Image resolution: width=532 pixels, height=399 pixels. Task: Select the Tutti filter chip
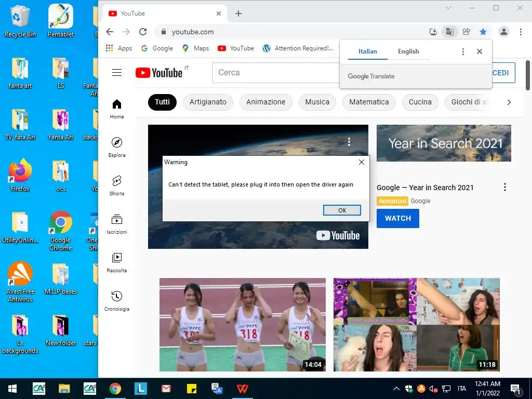[162, 102]
